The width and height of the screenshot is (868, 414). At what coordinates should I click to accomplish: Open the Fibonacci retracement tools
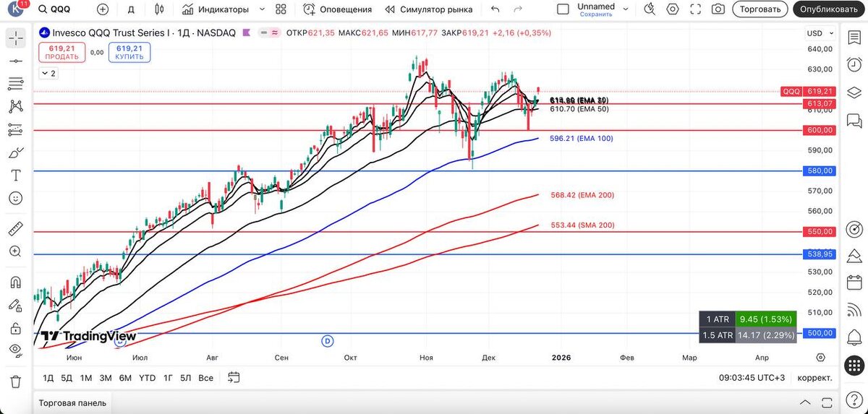coord(16,84)
